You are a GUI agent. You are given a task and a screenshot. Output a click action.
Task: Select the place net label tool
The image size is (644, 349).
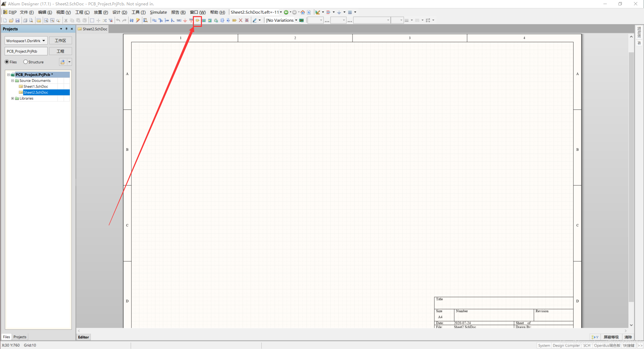tap(179, 20)
